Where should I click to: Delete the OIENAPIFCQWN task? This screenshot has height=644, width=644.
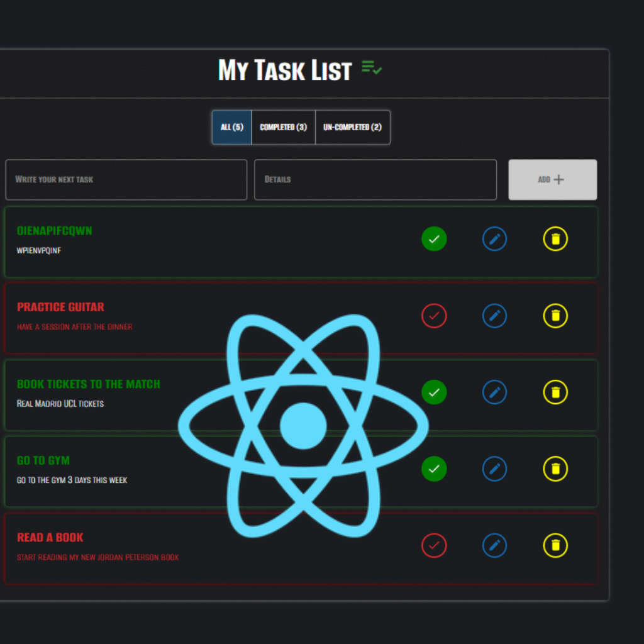click(x=555, y=238)
